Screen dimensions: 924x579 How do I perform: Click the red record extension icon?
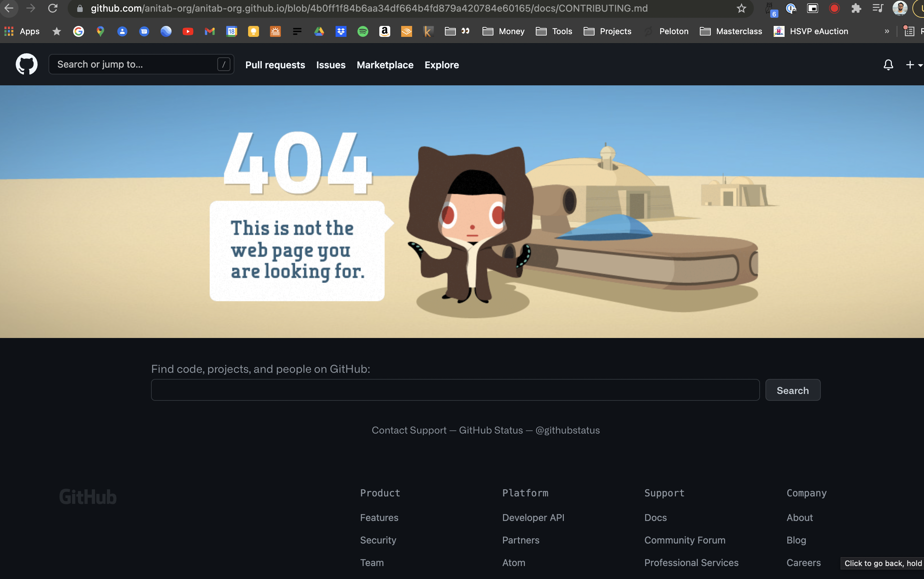(x=834, y=9)
